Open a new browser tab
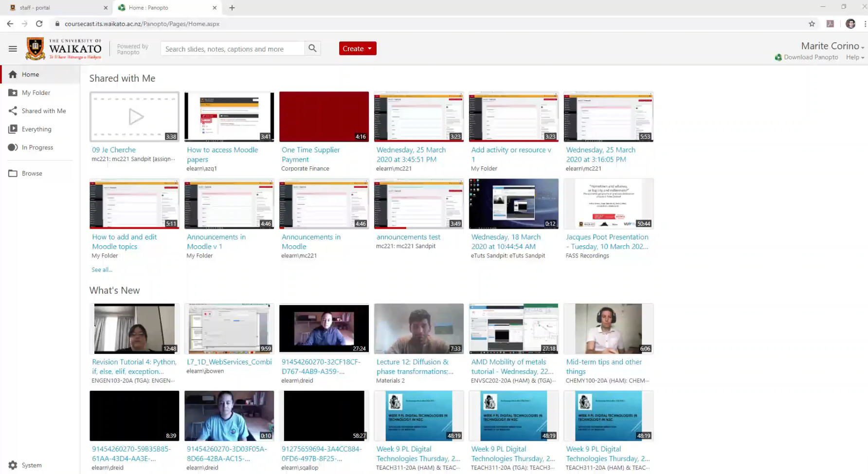This screenshot has width=868, height=474. point(232,7)
